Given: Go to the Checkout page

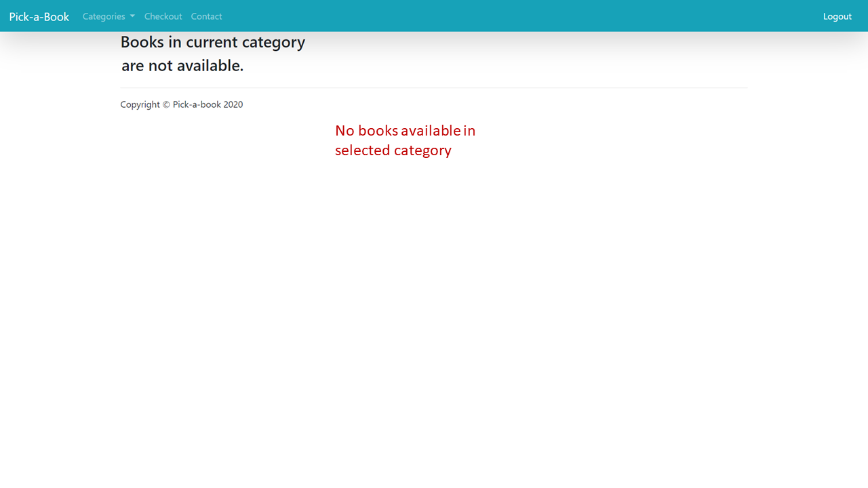Looking at the screenshot, I should [163, 16].
